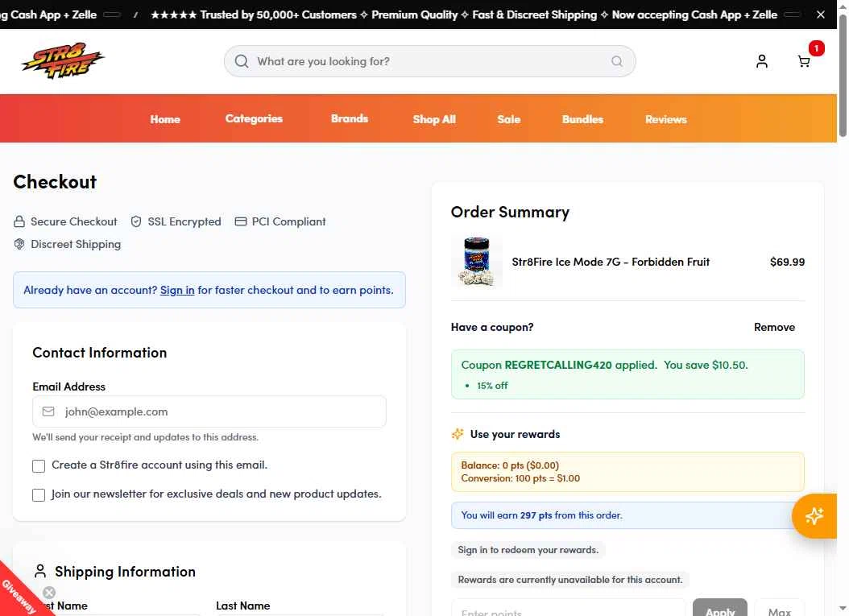Click the Have a coupon? label
Viewport: 849px width, 616px height.
point(492,327)
